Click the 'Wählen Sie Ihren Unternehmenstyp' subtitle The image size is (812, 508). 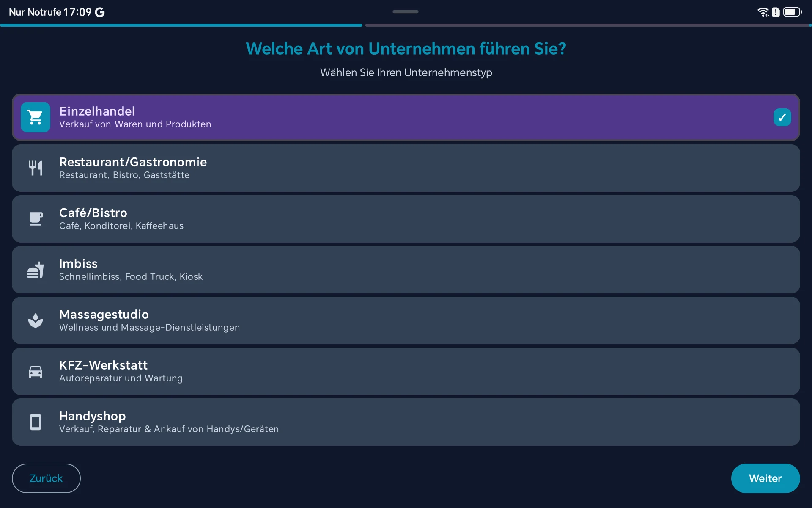[406, 72]
